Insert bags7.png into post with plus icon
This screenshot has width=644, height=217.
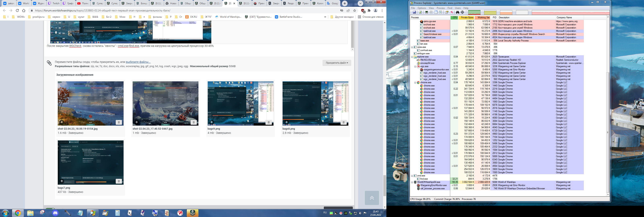click(x=62, y=181)
